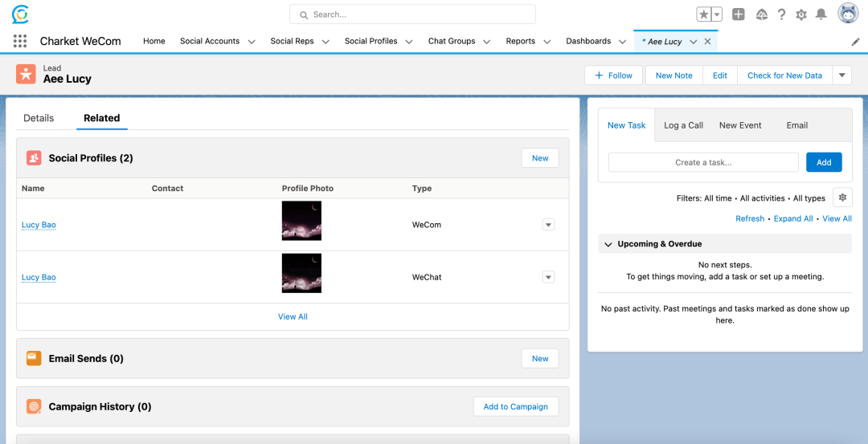The height and width of the screenshot is (444, 868).
Task: Open more lead actions dropdown
Action: pyautogui.click(x=841, y=75)
